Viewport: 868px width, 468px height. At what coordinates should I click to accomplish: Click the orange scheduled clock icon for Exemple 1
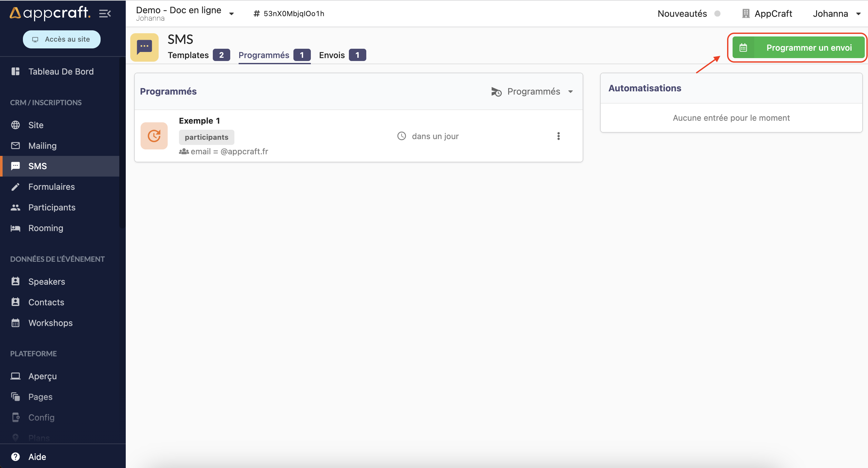pos(154,136)
